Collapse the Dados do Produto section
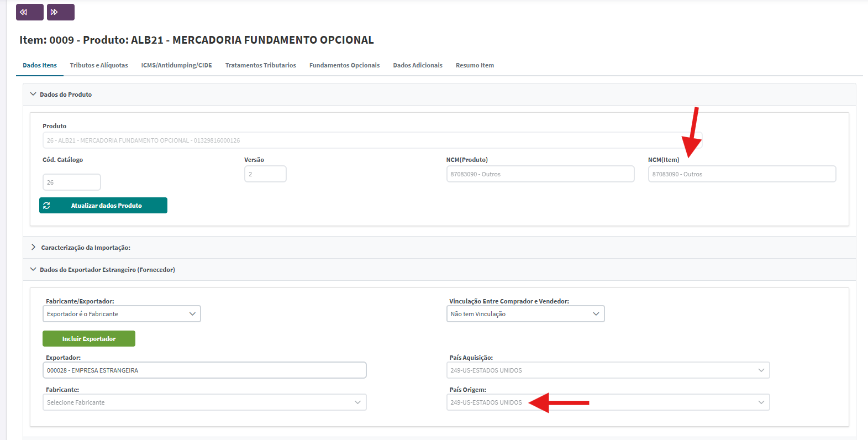The height and width of the screenshot is (440, 868). [439, 95]
